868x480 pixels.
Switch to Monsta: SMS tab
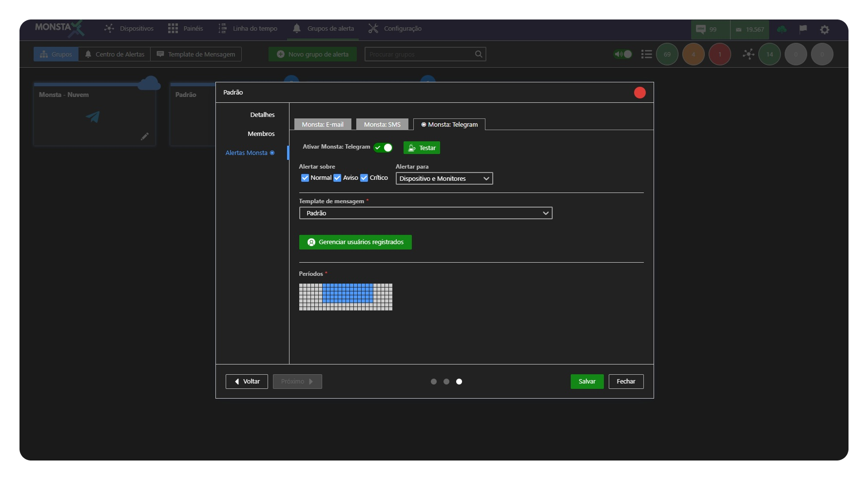pos(382,125)
